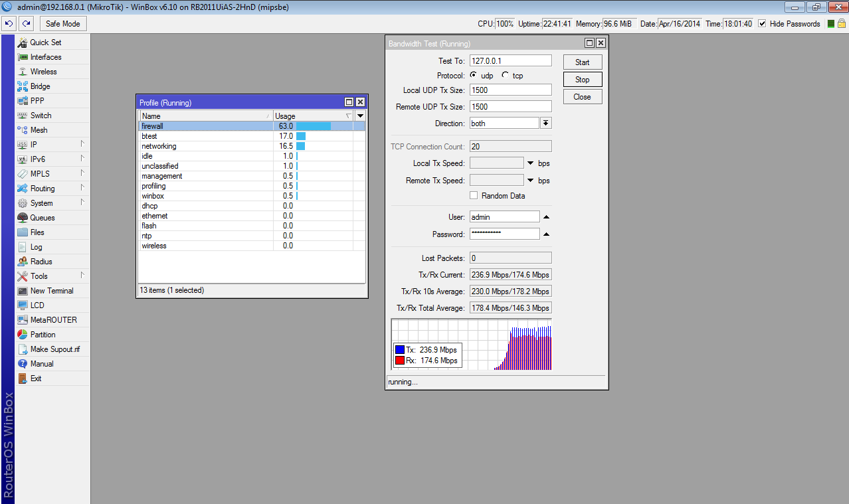Image resolution: width=849 pixels, height=504 pixels.
Task: Toggle Safe Mode
Action: (x=63, y=24)
